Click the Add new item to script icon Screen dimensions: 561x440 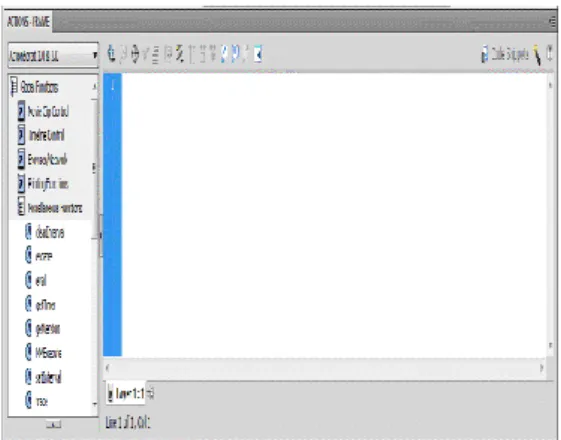(112, 54)
